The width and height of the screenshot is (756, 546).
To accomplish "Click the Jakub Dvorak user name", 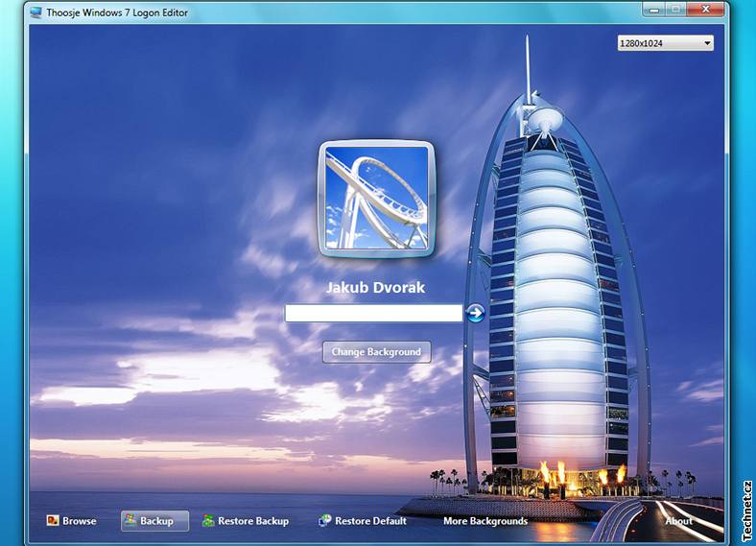I will coord(375,287).
